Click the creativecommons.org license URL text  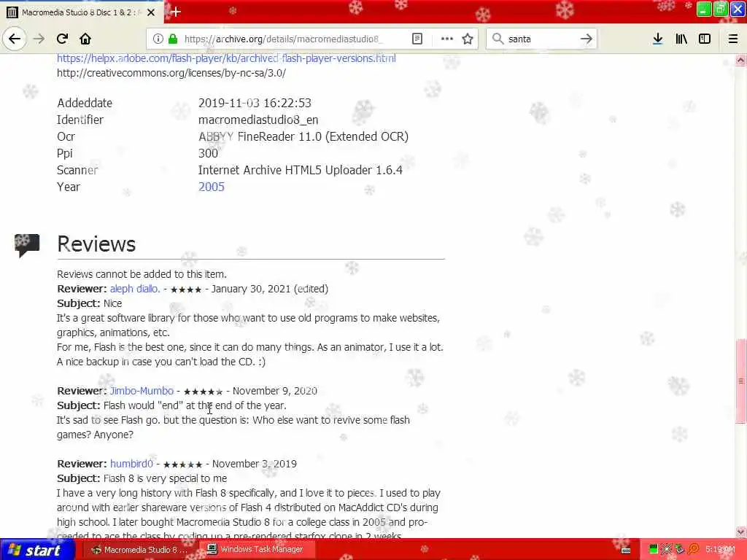tap(171, 73)
